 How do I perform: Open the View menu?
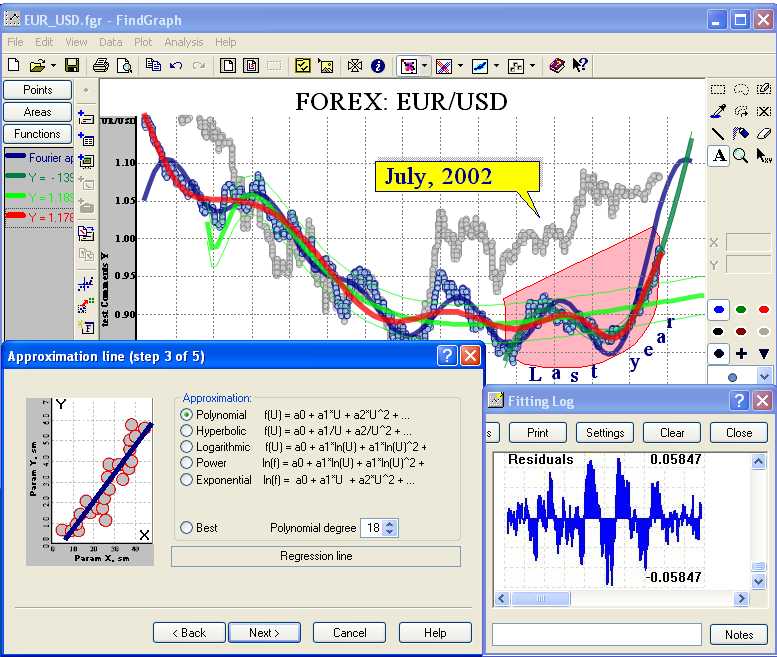(x=76, y=42)
